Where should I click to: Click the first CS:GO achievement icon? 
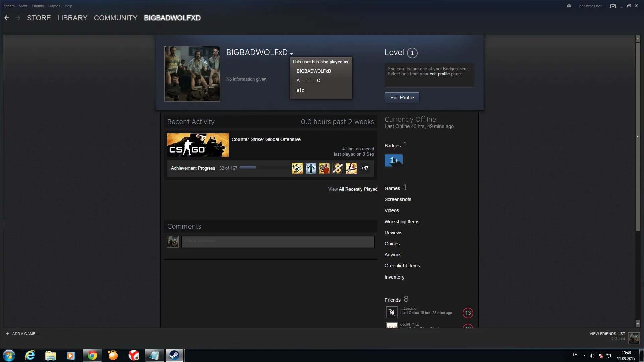tap(297, 168)
